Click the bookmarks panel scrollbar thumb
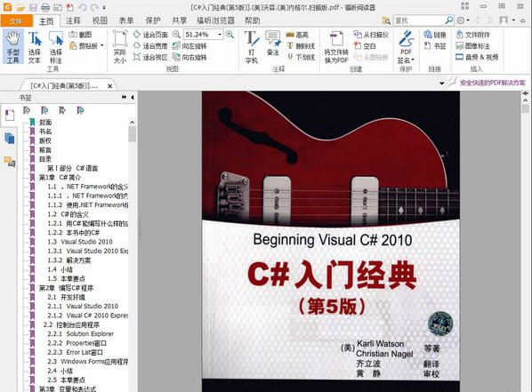Viewport: 532px width, 392px height. coord(133,134)
